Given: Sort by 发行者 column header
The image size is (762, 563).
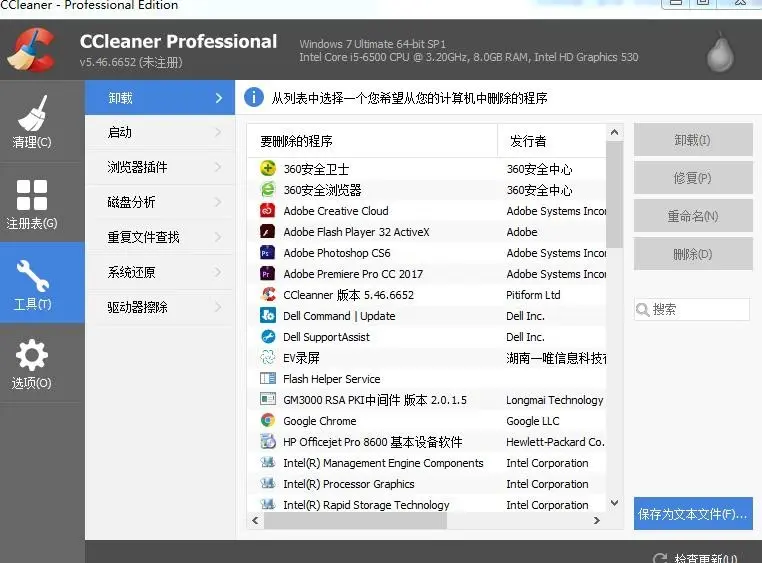Looking at the screenshot, I should pos(552,141).
